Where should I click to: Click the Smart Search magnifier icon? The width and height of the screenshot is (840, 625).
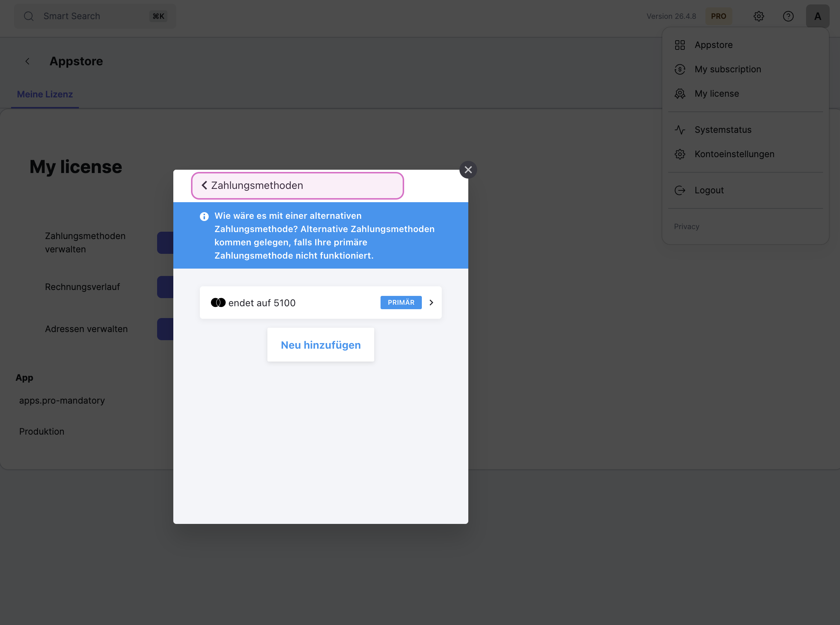(29, 16)
